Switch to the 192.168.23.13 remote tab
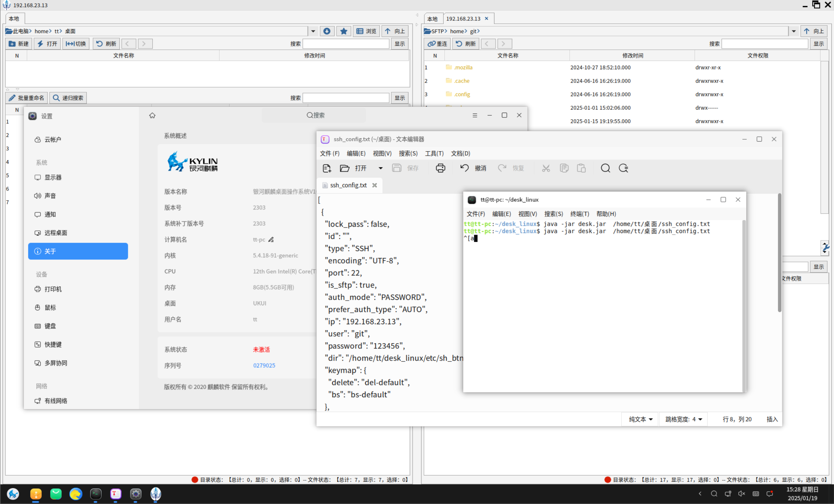 click(x=463, y=19)
